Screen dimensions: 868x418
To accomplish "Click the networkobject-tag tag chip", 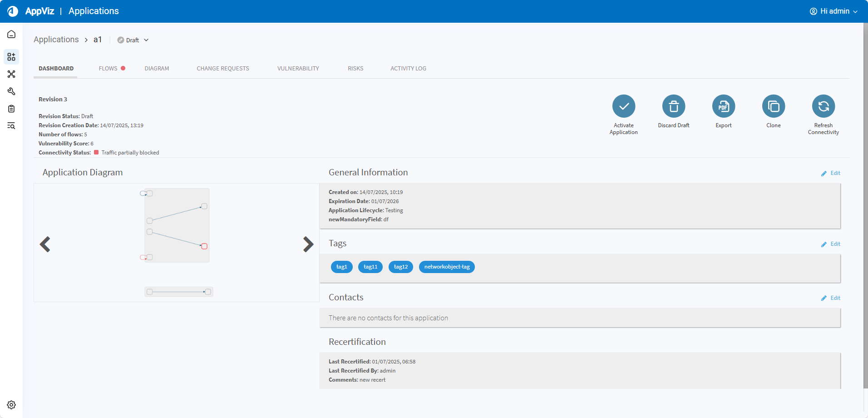I will [x=447, y=267].
